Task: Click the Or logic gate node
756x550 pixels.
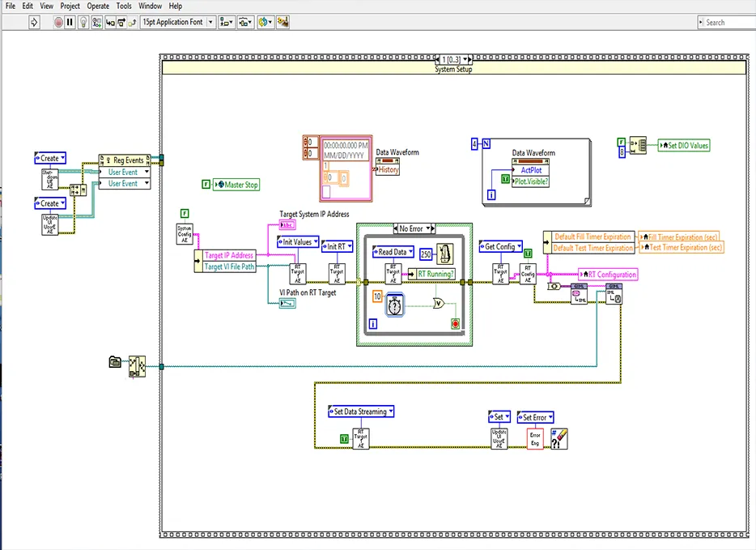Action: pyautogui.click(x=438, y=303)
